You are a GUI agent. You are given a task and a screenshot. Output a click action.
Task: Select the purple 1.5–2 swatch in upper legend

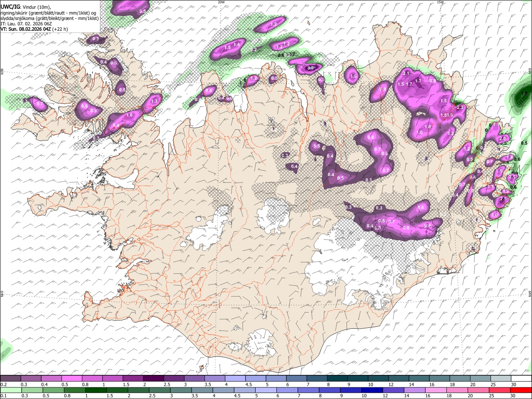click(x=133, y=378)
